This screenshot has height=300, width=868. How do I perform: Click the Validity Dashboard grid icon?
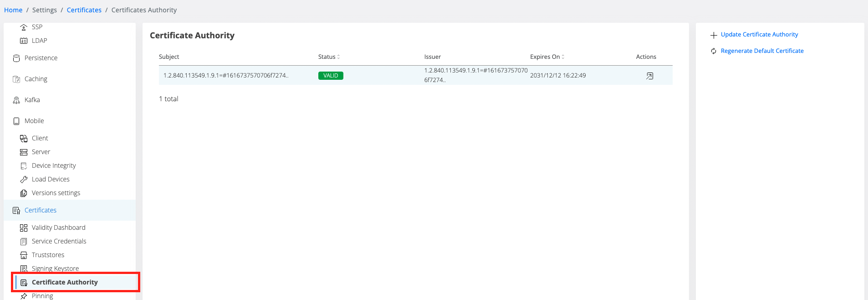click(x=24, y=228)
